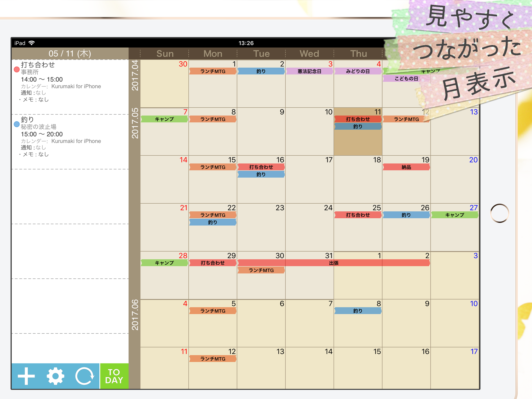Tap the Wed weekday column header
Image resolution: width=532 pixels, height=399 pixels.
[309, 54]
